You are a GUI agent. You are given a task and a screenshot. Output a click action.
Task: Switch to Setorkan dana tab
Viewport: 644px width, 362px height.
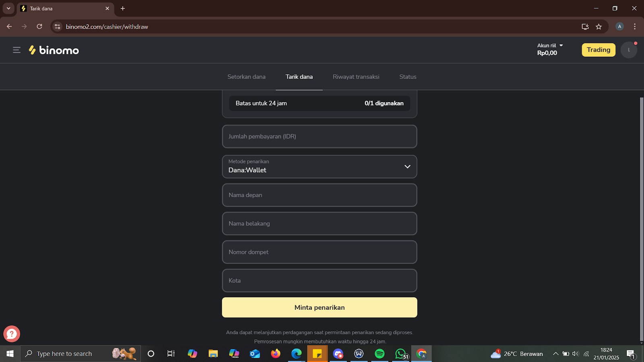(x=246, y=77)
